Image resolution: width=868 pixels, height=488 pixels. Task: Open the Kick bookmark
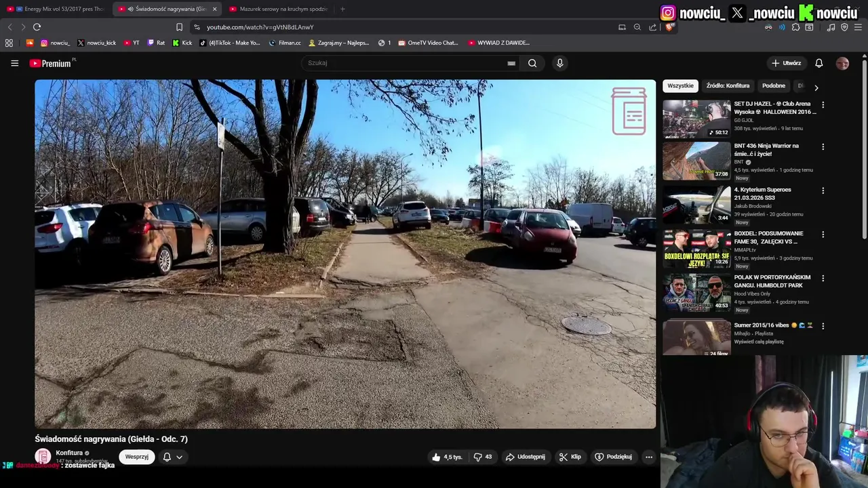click(x=182, y=43)
